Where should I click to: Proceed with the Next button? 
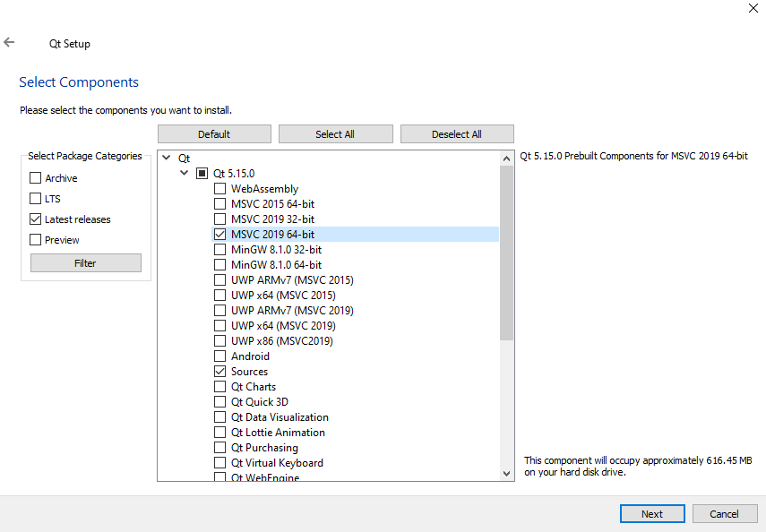(x=652, y=514)
